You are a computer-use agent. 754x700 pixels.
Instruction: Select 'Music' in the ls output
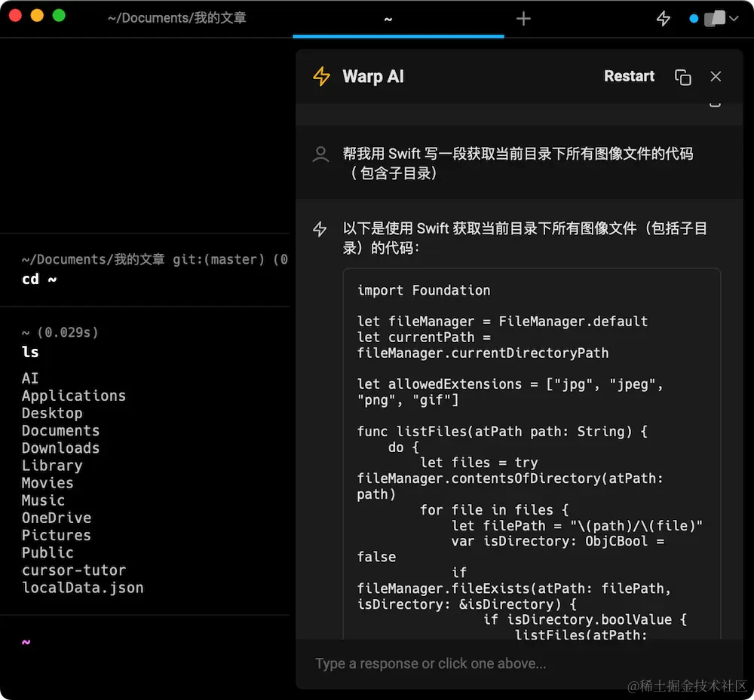[x=43, y=500]
